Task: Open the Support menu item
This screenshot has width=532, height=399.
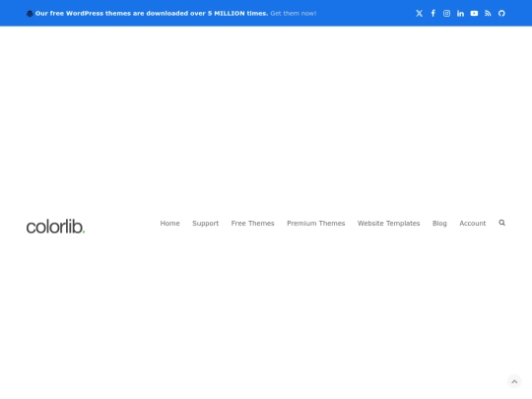Action: (x=206, y=224)
